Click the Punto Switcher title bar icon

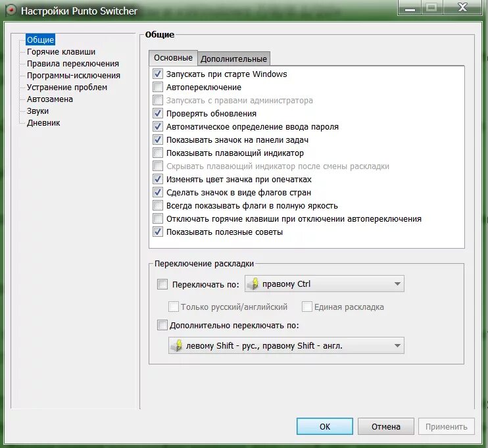[x=11, y=11]
